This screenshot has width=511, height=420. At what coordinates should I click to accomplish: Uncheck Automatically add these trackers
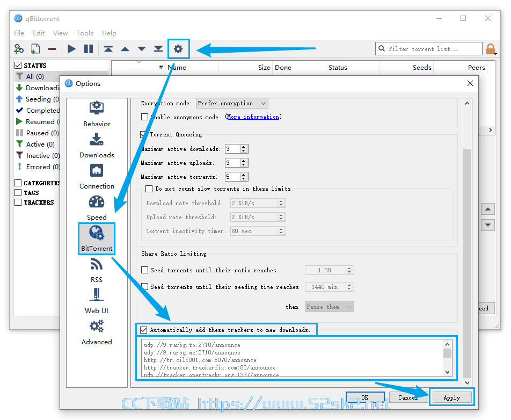click(x=144, y=330)
